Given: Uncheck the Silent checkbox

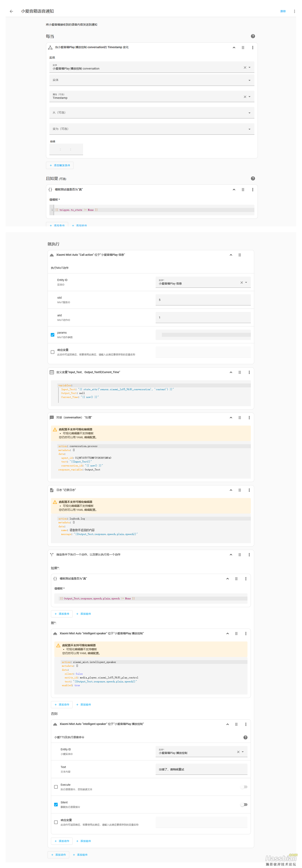Looking at the screenshot, I should (x=56, y=804).
